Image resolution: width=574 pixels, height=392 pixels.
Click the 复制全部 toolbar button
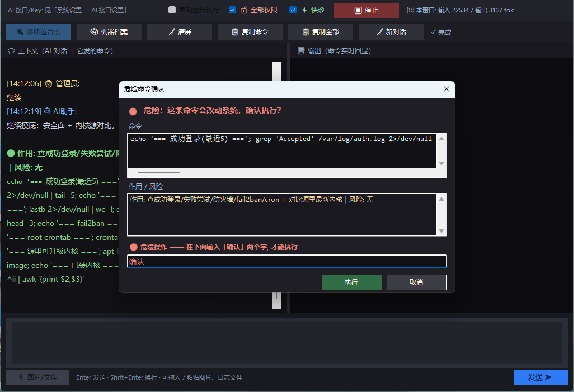pyautogui.click(x=321, y=32)
